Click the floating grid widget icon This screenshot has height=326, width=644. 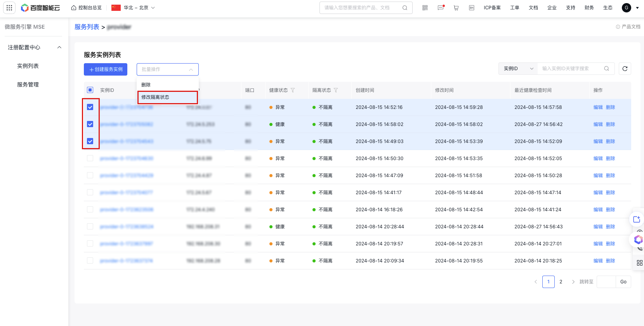coord(640,263)
